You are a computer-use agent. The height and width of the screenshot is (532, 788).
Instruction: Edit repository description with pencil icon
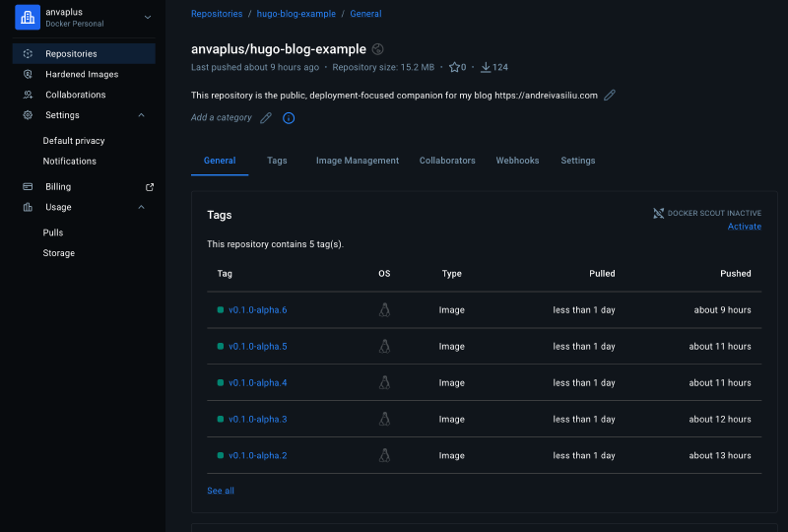pyautogui.click(x=610, y=95)
